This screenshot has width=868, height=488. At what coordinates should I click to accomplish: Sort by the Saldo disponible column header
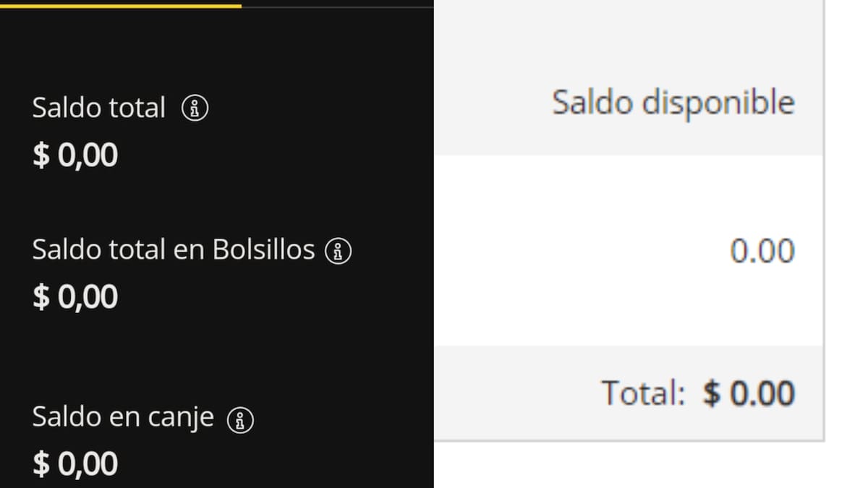tap(673, 103)
